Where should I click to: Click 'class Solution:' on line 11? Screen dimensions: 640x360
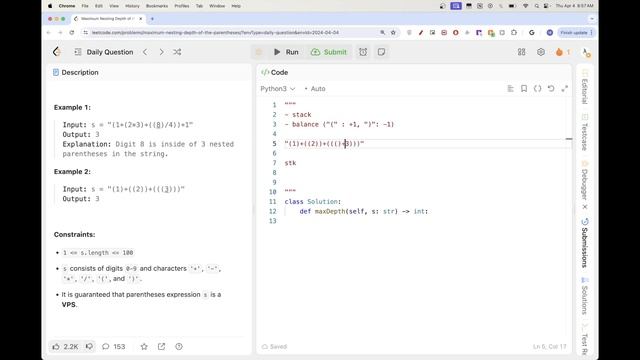point(313,202)
